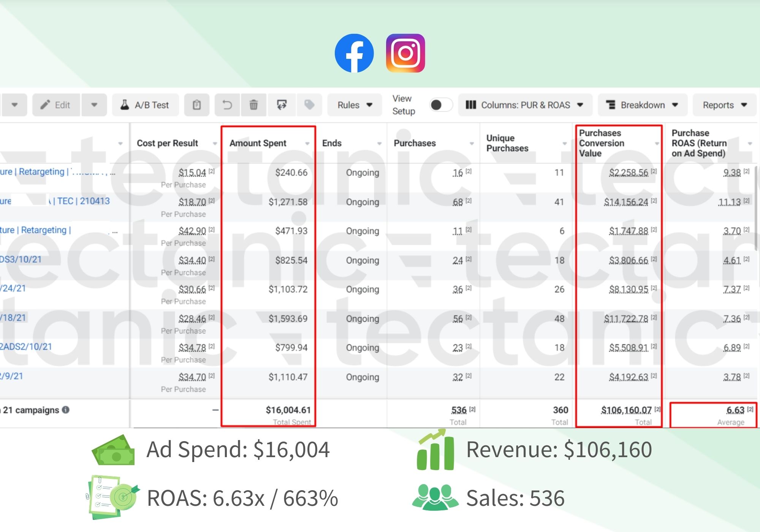This screenshot has height=532, width=760.
Task: Open the Rules dropdown
Action: pos(355,105)
